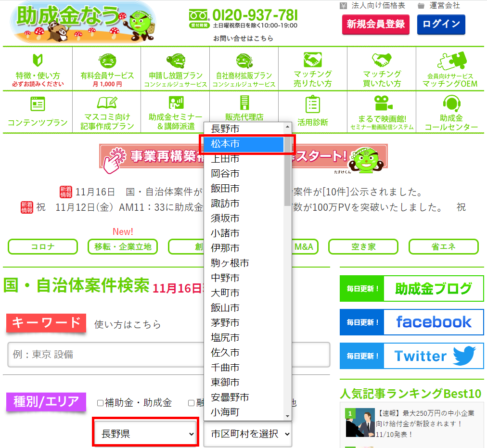Select 松本市 from the city list
This screenshot has width=487, height=448.
[x=243, y=144]
